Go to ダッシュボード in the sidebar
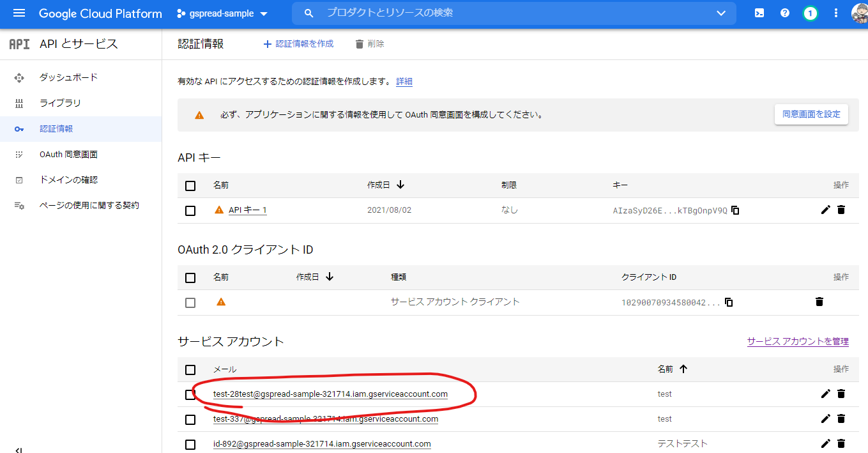 68,77
